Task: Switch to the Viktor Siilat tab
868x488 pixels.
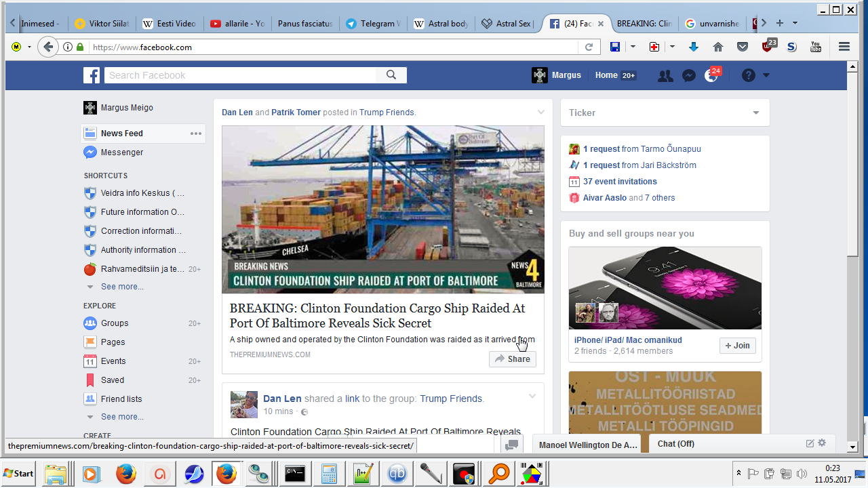Action: [x=103, y=24]
